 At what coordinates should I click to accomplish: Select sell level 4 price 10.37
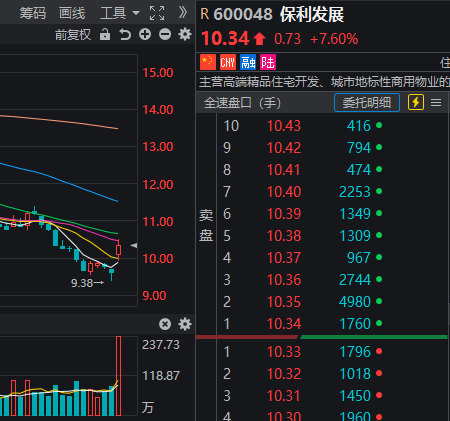(x=284, y=258)
